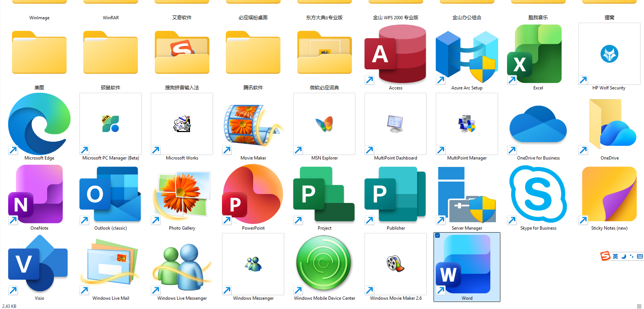
Task: Launch the Windows Mobile Device Center shortcut
Action: point(324,264)
